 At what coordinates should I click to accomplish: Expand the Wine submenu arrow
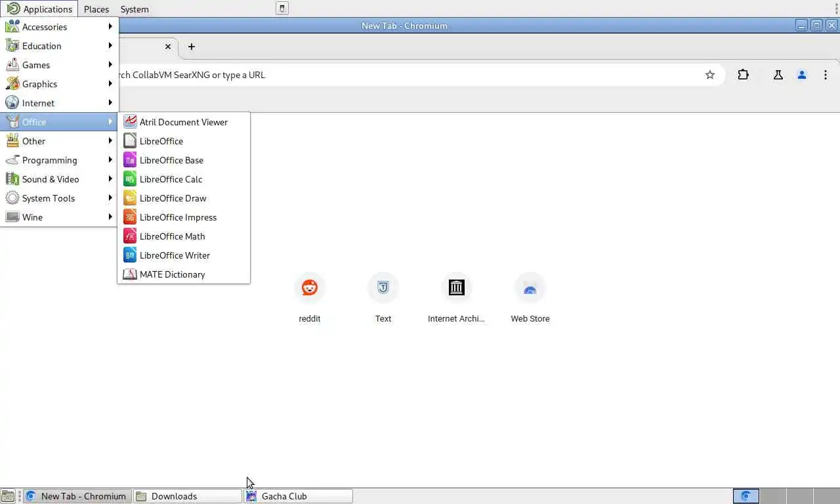tap(110, 217)
